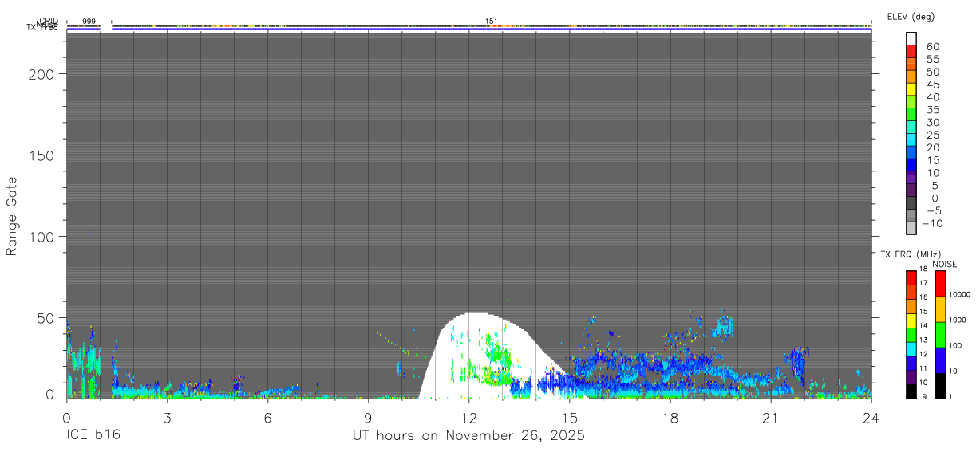This screenshot has width=980, height=452.
Task: Click the '−10' label on ELEV scale
Action: (933, 223)
